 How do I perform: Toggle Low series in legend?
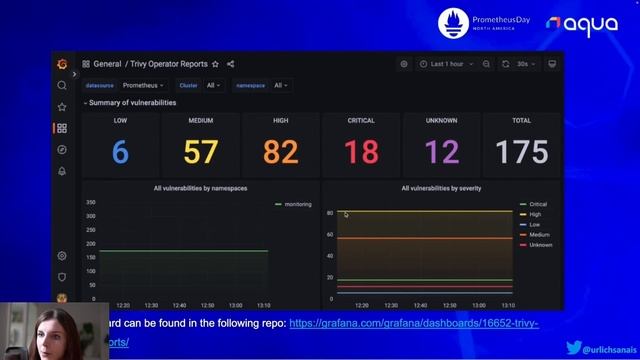tap(535, 224)
